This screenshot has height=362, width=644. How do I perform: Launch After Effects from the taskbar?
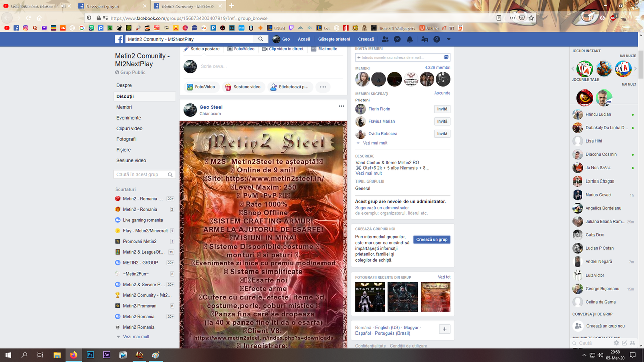pos(106,355)
